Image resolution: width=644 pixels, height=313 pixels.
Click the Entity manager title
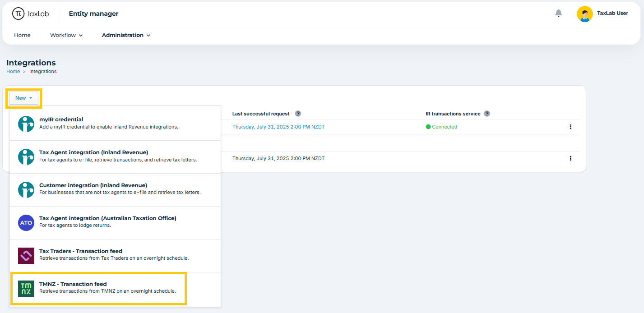click(93, 14)
